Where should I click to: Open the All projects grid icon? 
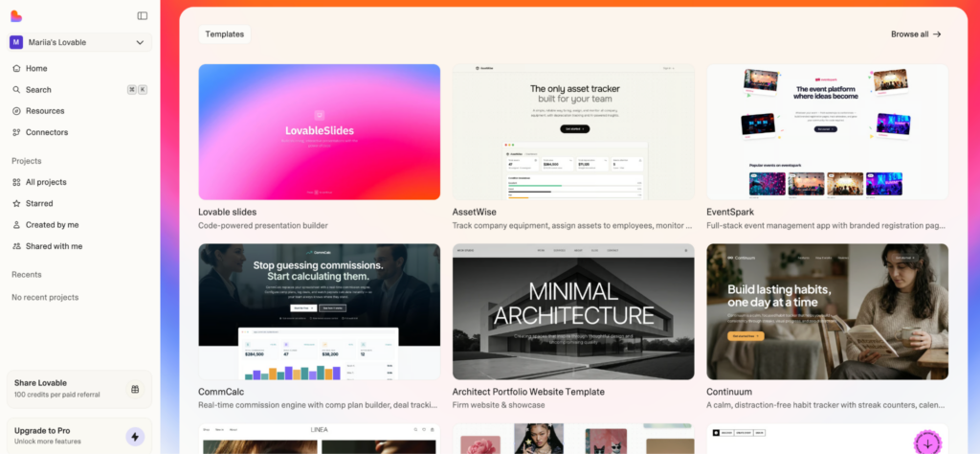pyautogui.click(x=16, y=182)
